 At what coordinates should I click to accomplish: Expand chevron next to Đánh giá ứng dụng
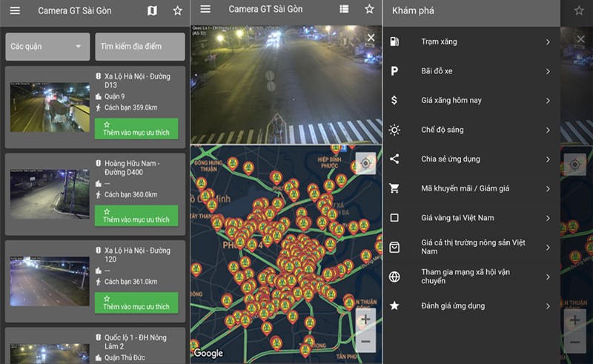click(548, 306)
